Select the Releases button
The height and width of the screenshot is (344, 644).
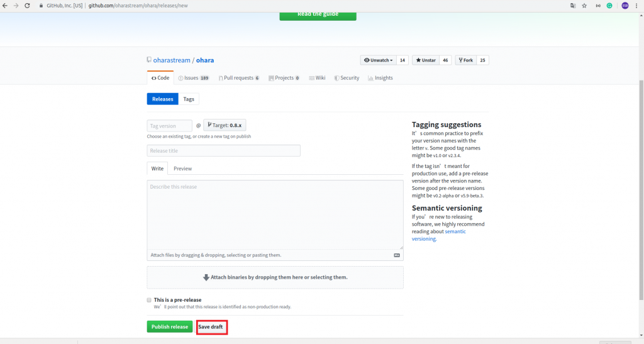[x=163, y=99]
